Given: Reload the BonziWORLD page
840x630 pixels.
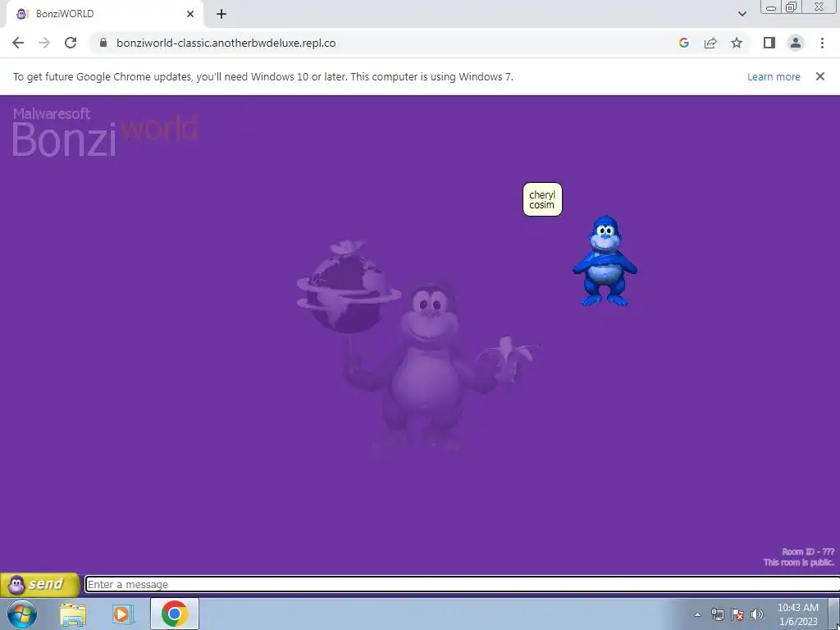Looking at the screenshot, I should 71,43.
